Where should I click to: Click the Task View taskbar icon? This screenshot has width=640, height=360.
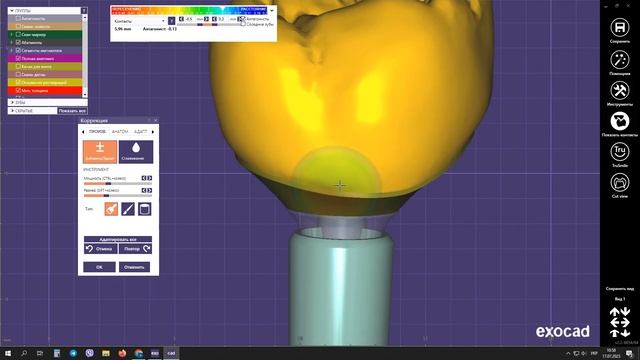coord(40,353)
